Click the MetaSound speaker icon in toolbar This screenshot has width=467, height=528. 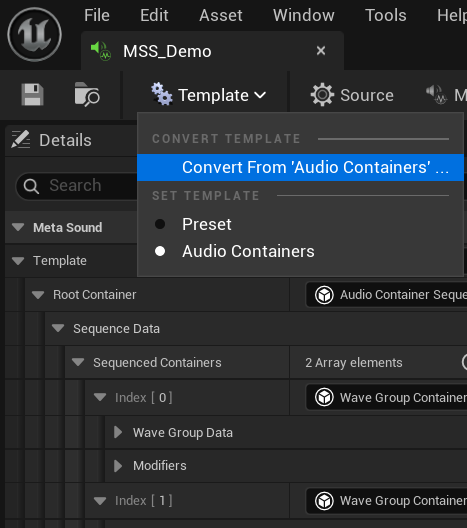[x=437, y=95]
